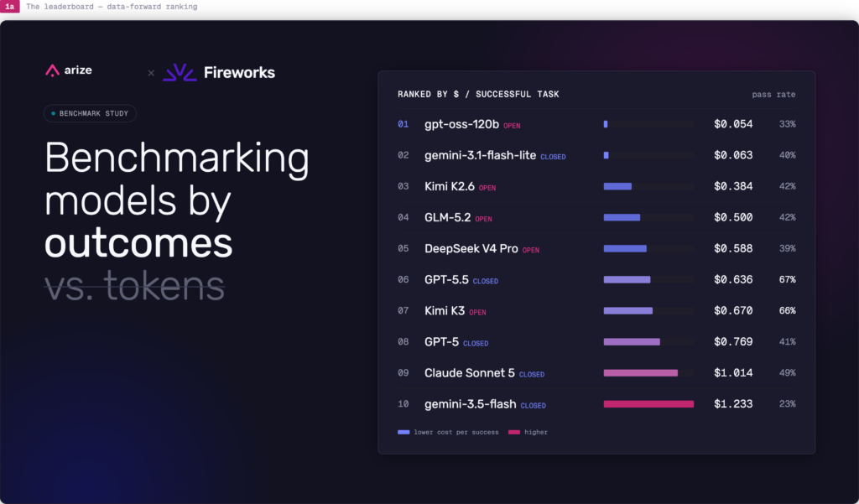This screenshot has height=504, width=859.
Task: Click the Claude Sonnet 5 model name
Action: pos(470,373)
